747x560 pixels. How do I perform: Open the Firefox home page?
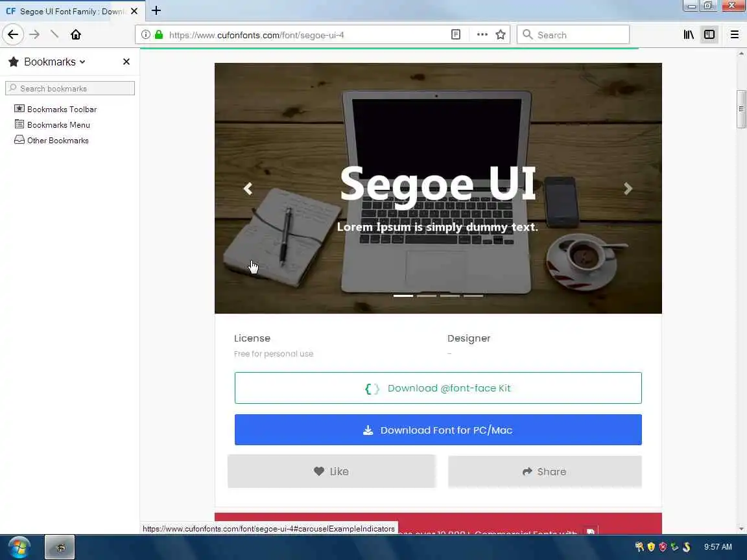pos(76,34)
